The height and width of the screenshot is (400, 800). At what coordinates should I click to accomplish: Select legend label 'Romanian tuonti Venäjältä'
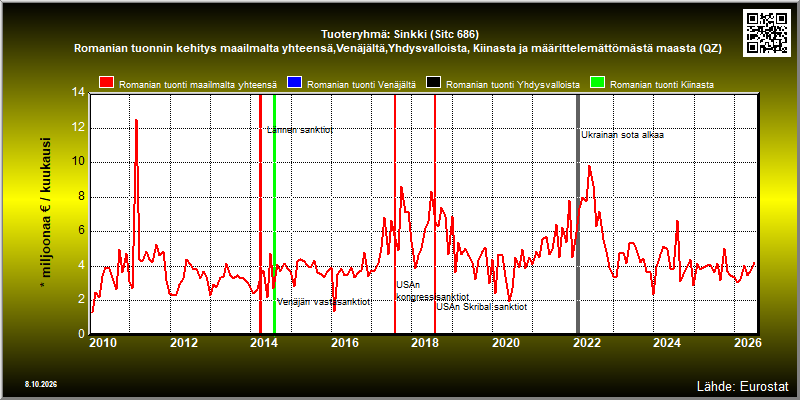tap(362, 85)
